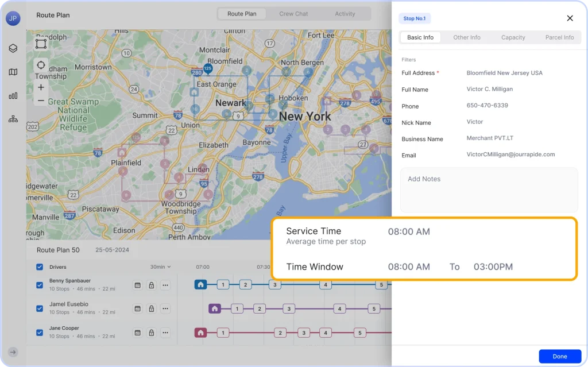Image resolution: width=588 pixels, height=367 pixels.
Task: Open the calendar icon for Jane Cooper
Action: pos(138,333)
